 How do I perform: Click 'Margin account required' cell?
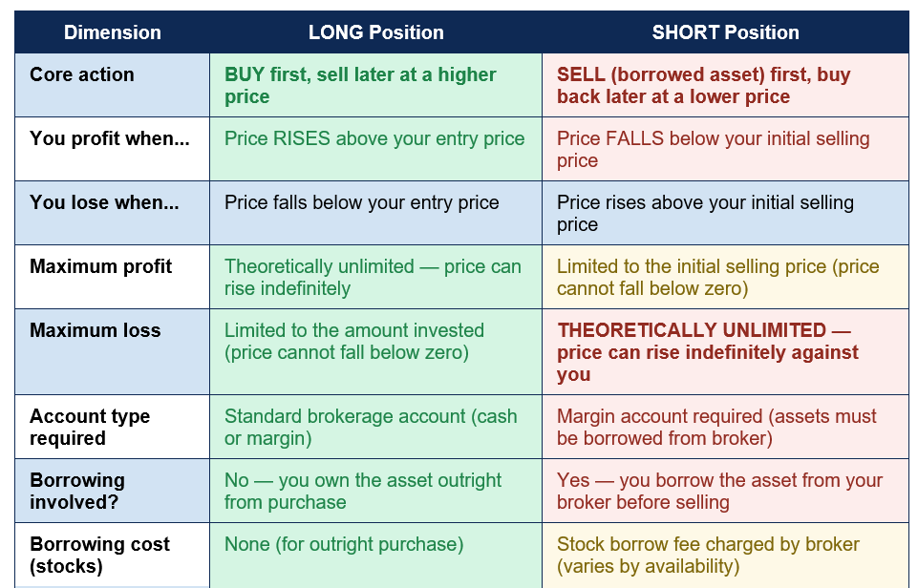pyautogui.click(x=725, y=427)
